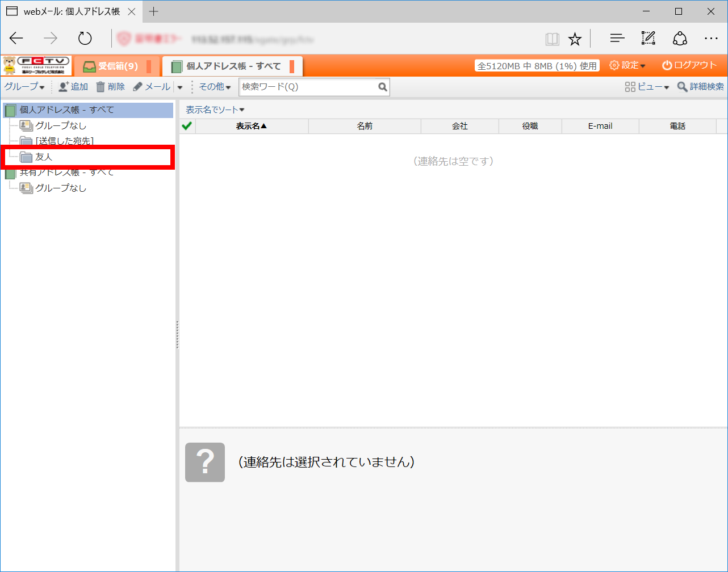The width and height of the screenshot is (728, 572).
Task: Open 詳細検索 advanced search
Action: pyautogui.click(x=701, y=87)
